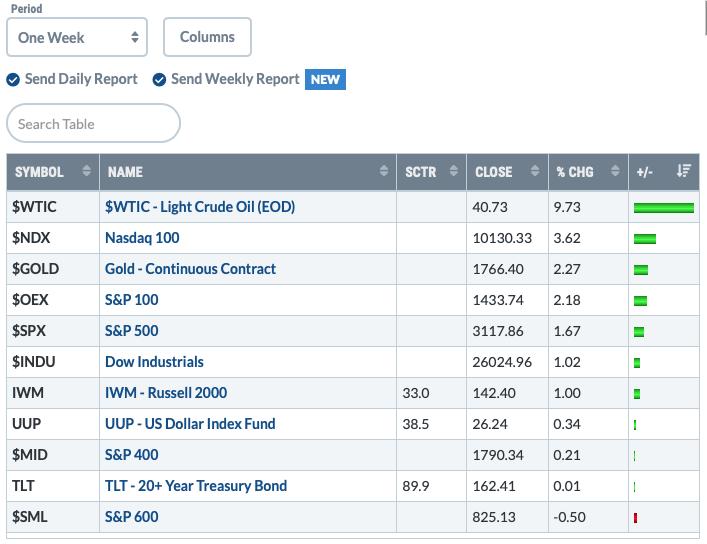Select the $MID symbol cell
The width and height of the screenshot is (707, 544).
[53, 455]
